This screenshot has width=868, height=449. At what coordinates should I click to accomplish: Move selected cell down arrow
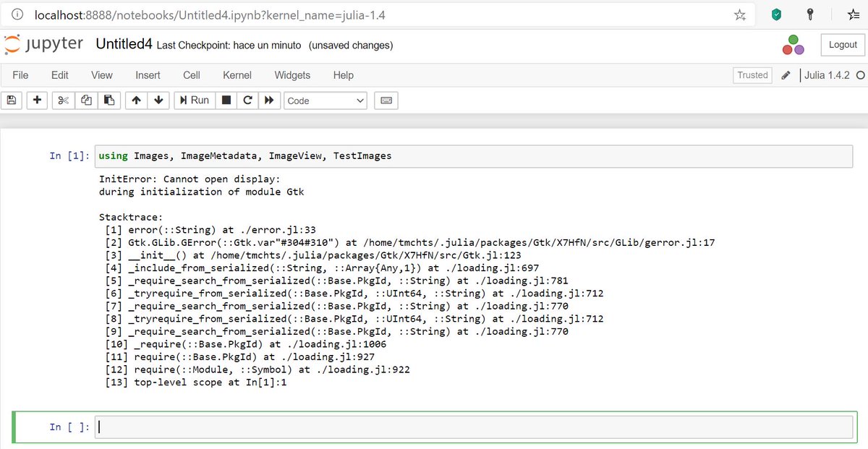click(158, 101)
